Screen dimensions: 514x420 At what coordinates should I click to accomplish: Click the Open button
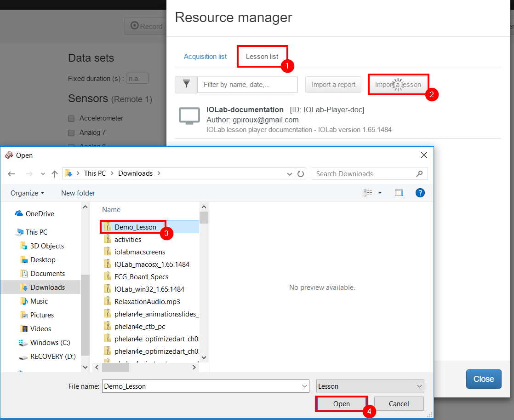pyautogui.click(x=342, y=404)
